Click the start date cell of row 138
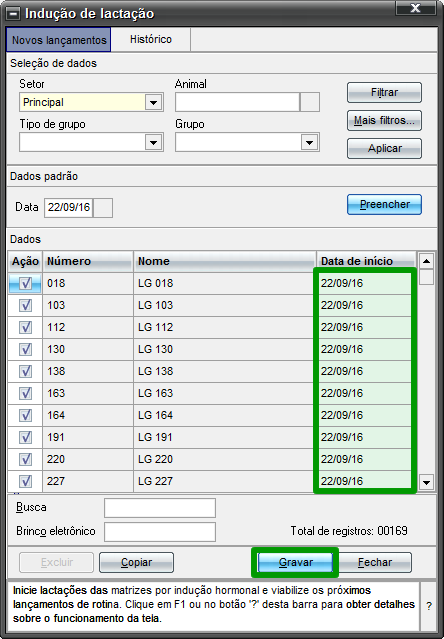 click(x=365, y=371)
